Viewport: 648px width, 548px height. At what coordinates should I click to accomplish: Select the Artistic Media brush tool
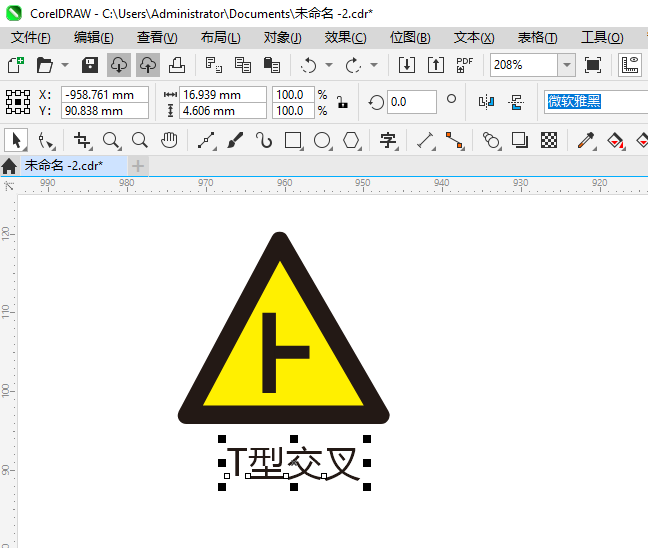(x=235, y=141)
